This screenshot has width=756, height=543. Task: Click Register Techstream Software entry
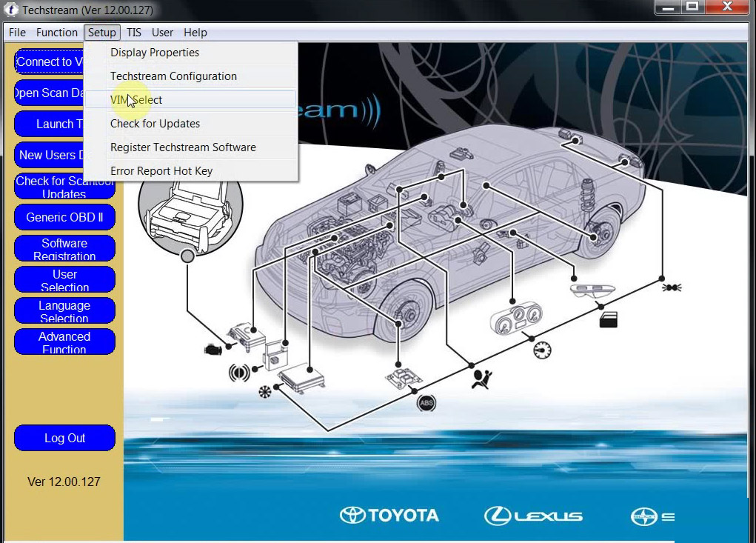[x=183, y=147]
